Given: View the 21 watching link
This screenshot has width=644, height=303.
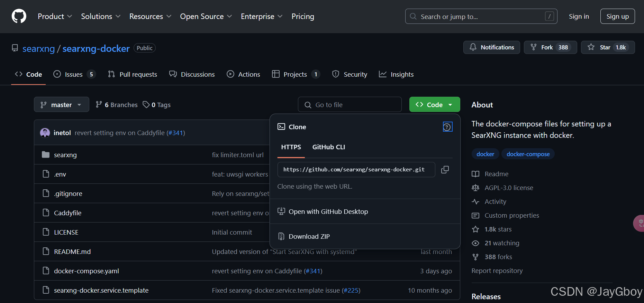Looking at the screenshot, I should [496, 243].
